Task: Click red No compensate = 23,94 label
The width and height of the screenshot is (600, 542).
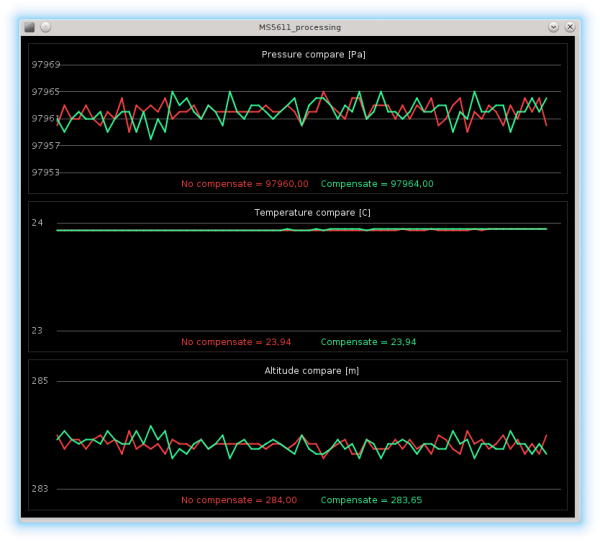Action: coord(236,342)
